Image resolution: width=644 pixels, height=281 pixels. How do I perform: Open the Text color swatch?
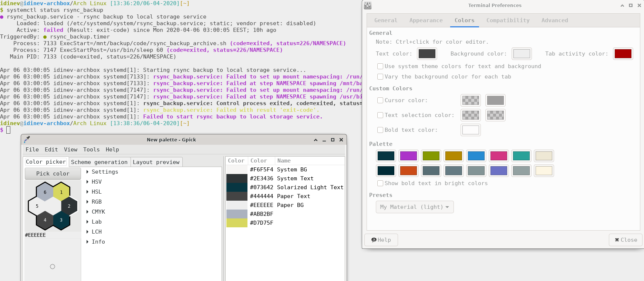(427, 54)
